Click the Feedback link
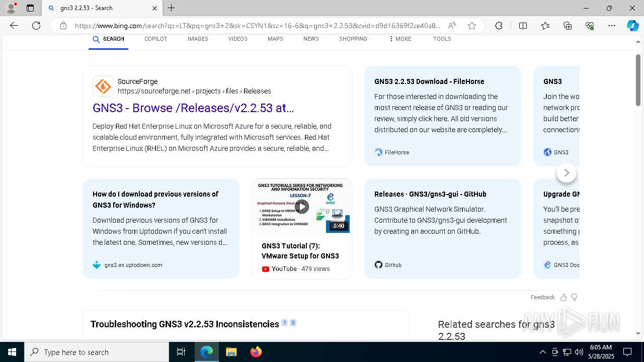This screenshot has height=362, width=644. tap(542, 297)
